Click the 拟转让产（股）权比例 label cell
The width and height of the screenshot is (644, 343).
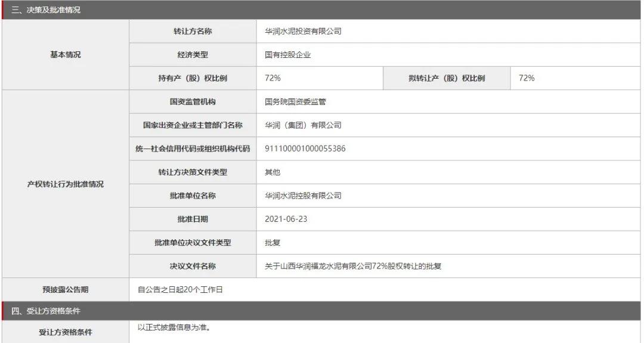pyautogui.click(x=447, y=78)
